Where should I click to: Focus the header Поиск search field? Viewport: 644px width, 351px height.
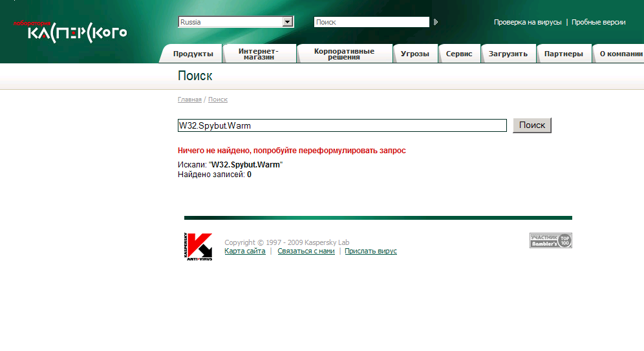pos(372,22)
